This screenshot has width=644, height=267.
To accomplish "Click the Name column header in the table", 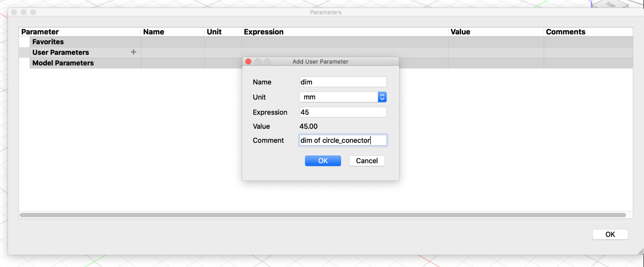I will [x=173, y=32].
